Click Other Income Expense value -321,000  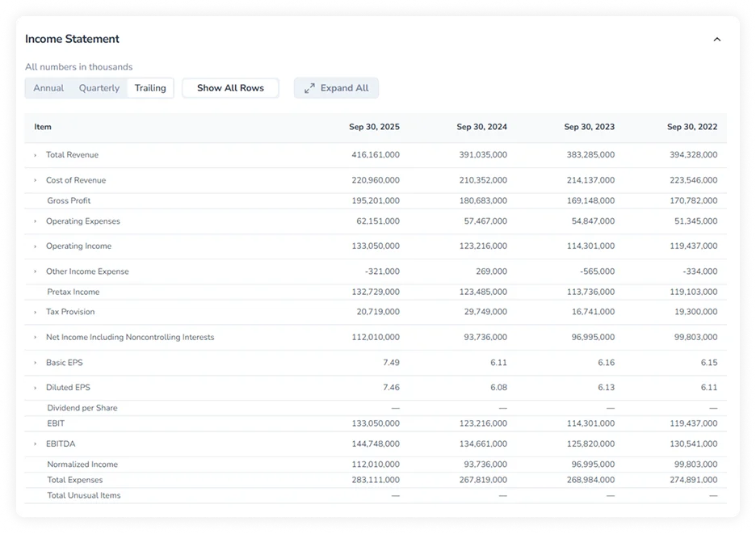coord(382,271)
